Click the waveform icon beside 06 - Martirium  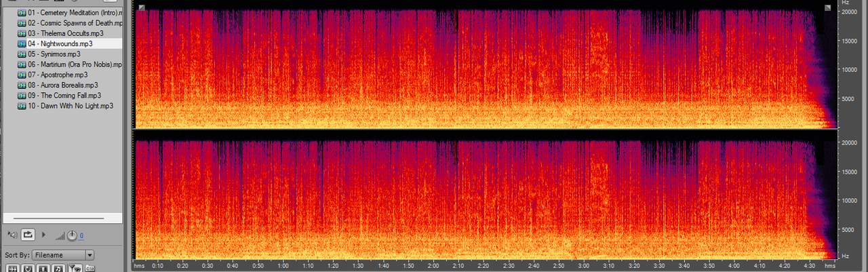(22, 64)
